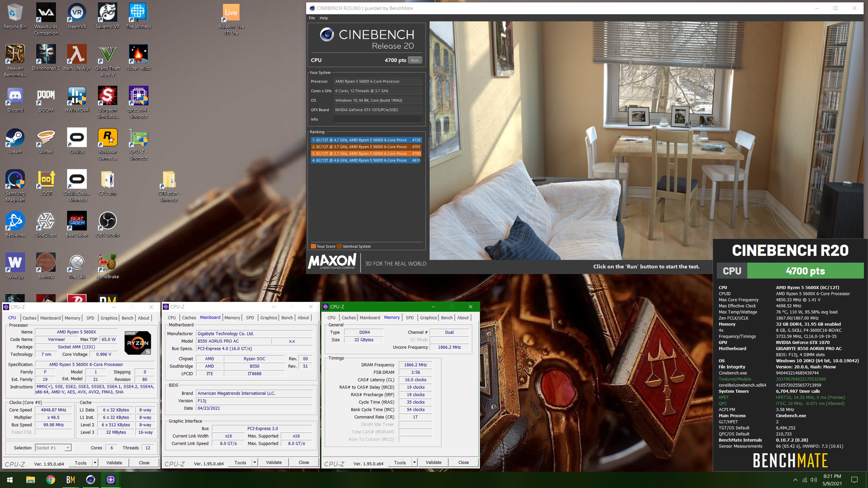Open About tab in Memory CPU-Z window
The height and width of the screenshot is (488, 868).
[x=463, y=318]
